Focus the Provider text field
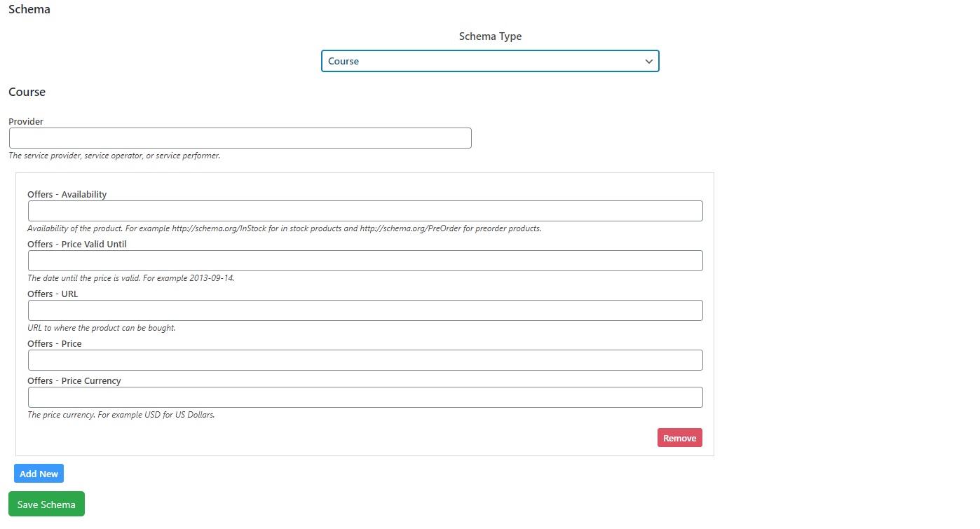Viewport: 980px width, 529px height. click(240, 138)
